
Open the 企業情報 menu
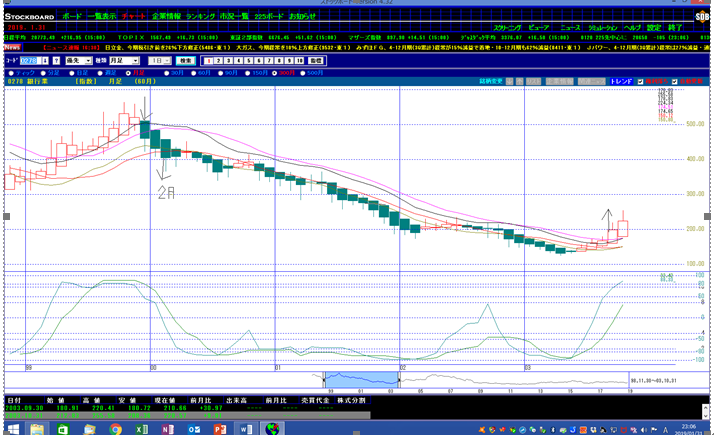tap(166, 16)
